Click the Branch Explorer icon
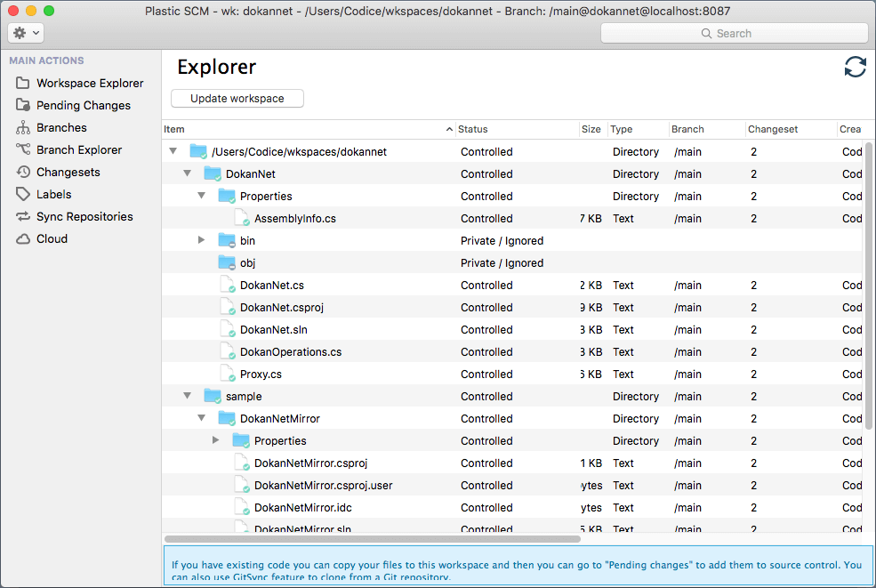 pos(23,149)
